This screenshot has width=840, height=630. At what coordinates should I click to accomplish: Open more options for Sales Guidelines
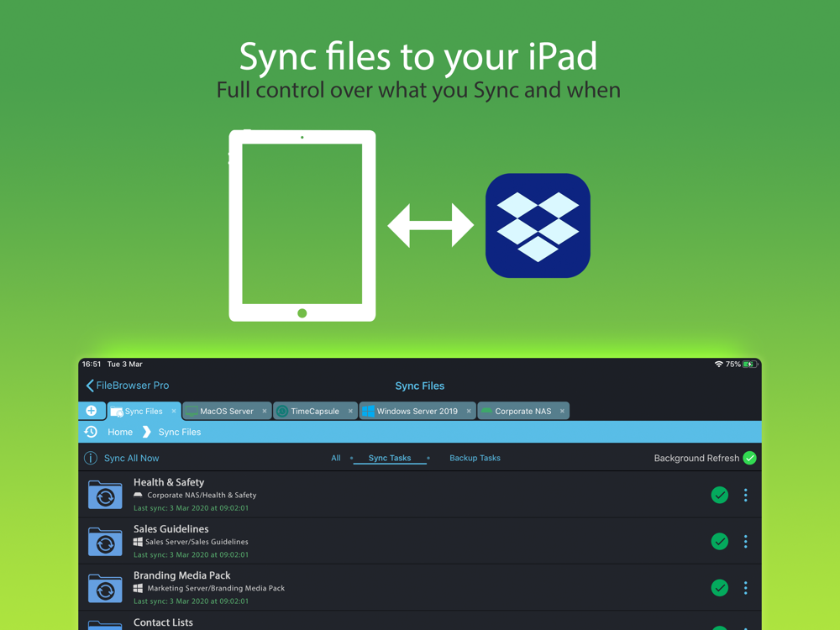coord(745,542)
